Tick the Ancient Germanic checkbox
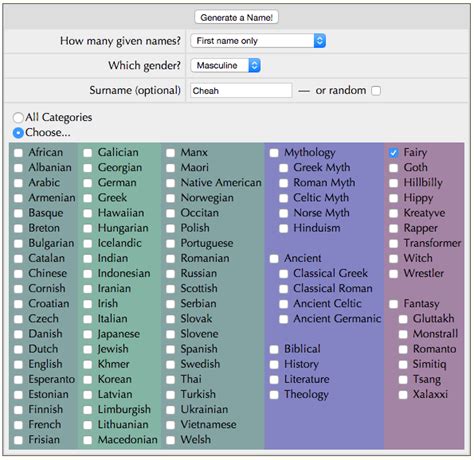474x460 pixels. coord(284,319)
